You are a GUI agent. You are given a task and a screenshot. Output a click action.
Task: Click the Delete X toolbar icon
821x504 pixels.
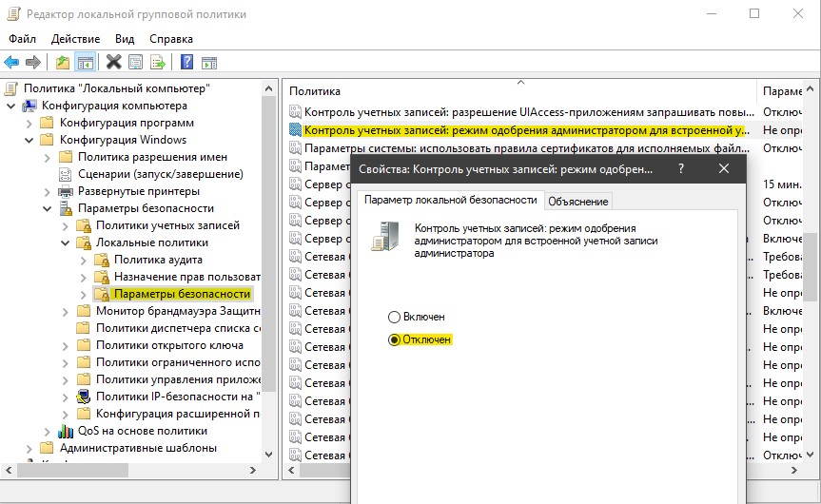click(113, 62)
